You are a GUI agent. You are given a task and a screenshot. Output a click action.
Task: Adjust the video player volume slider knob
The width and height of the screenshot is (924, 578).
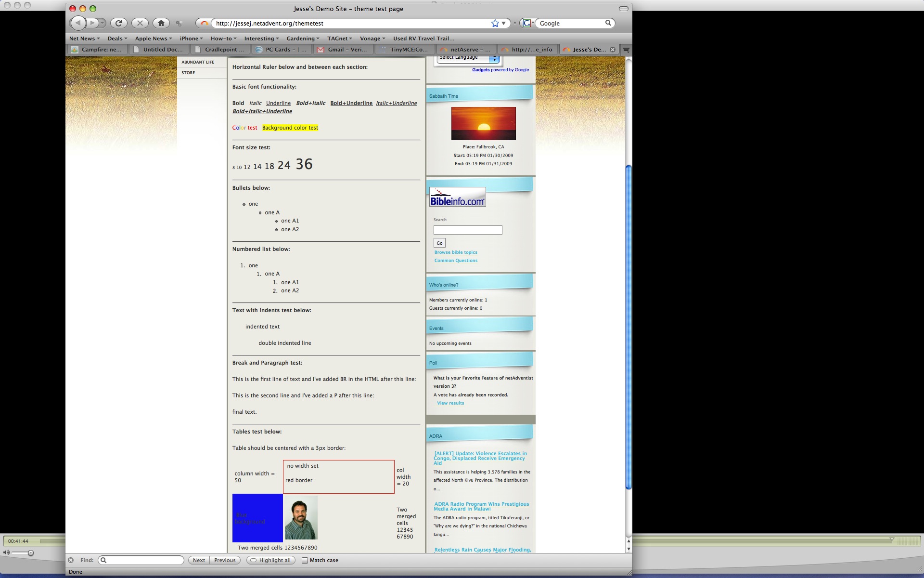(30, 553)
